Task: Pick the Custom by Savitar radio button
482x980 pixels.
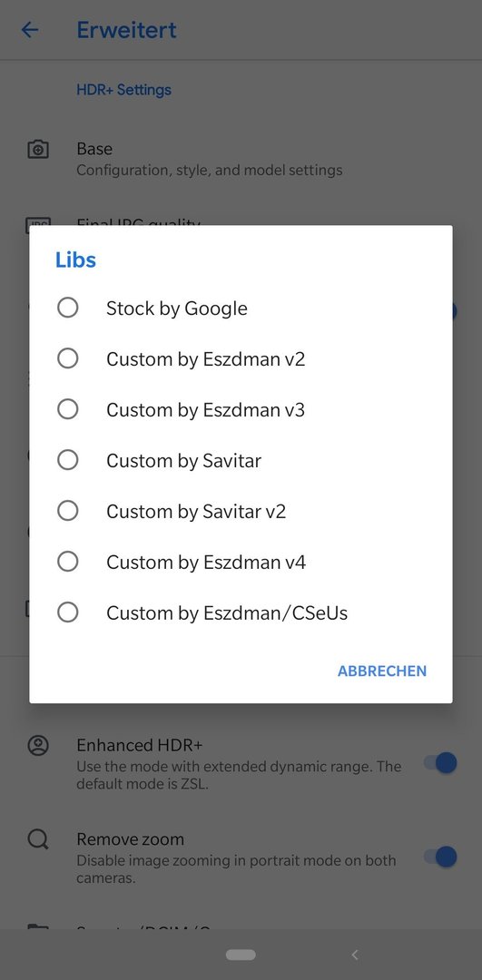Action: pos(67,460)
